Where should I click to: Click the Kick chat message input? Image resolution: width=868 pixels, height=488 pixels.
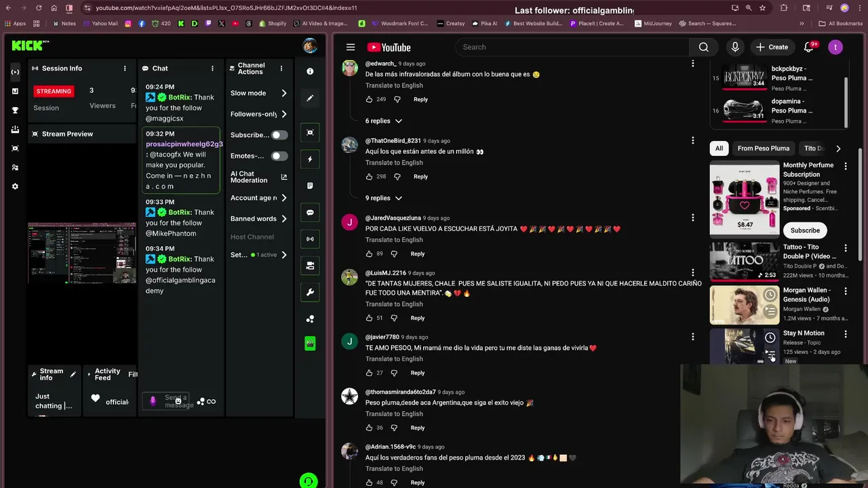165,401
